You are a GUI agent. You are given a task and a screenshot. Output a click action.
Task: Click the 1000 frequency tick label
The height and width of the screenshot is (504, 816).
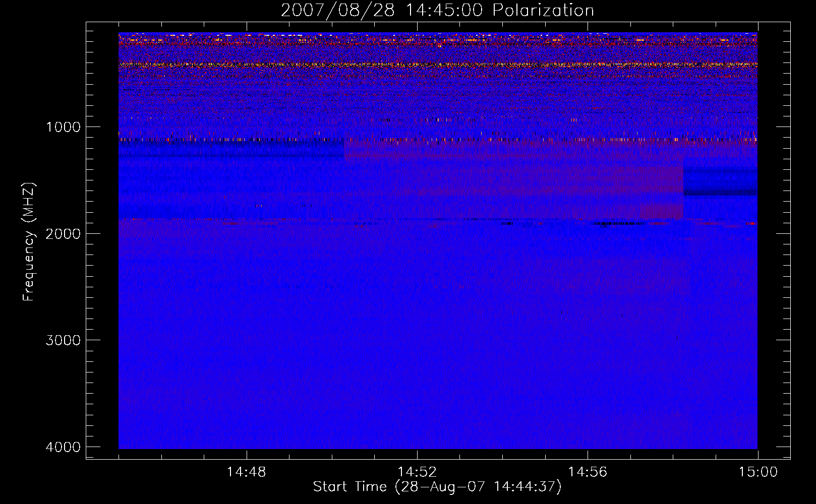pos(63,127)
